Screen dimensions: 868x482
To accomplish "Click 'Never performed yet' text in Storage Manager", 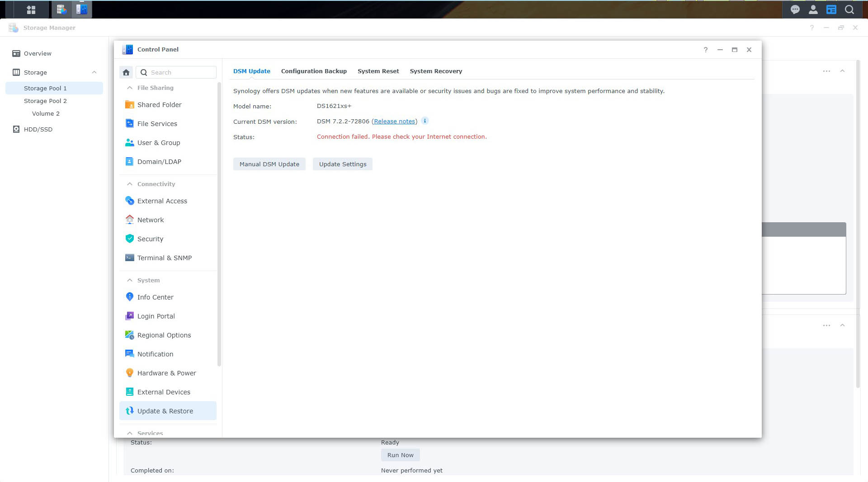I will tap(411, 470).
